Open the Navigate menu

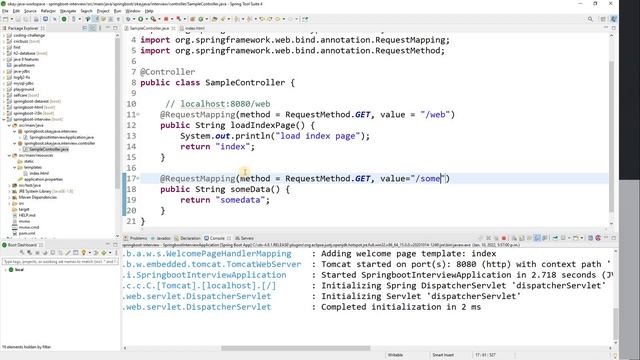coord(68,11)
